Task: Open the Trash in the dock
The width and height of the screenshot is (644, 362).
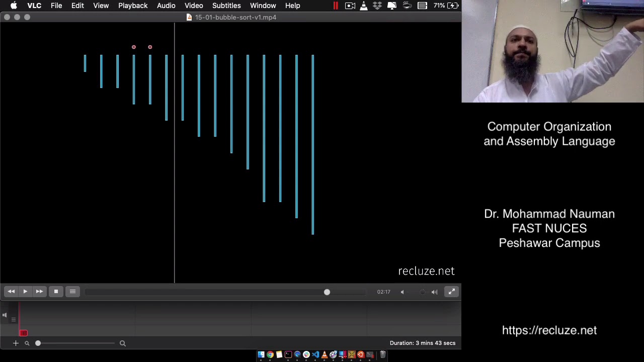Action: (x=382, y=355)
